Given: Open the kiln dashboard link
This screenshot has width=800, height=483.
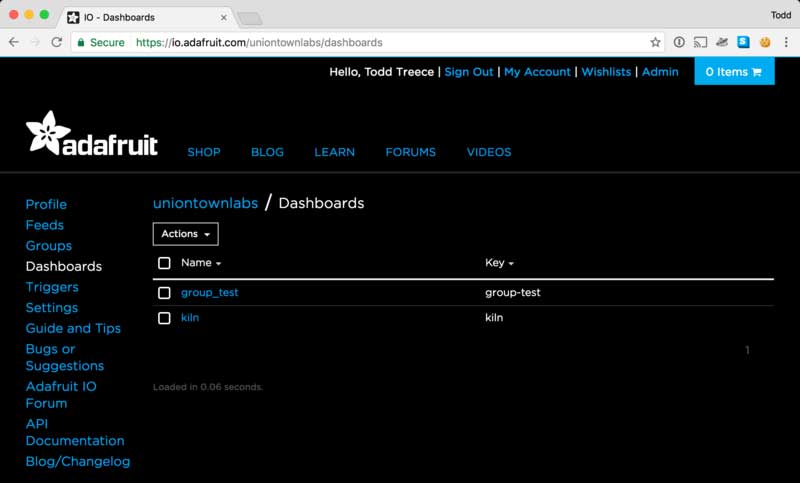Looking at the screenshot, I should [x=190, y=318].
